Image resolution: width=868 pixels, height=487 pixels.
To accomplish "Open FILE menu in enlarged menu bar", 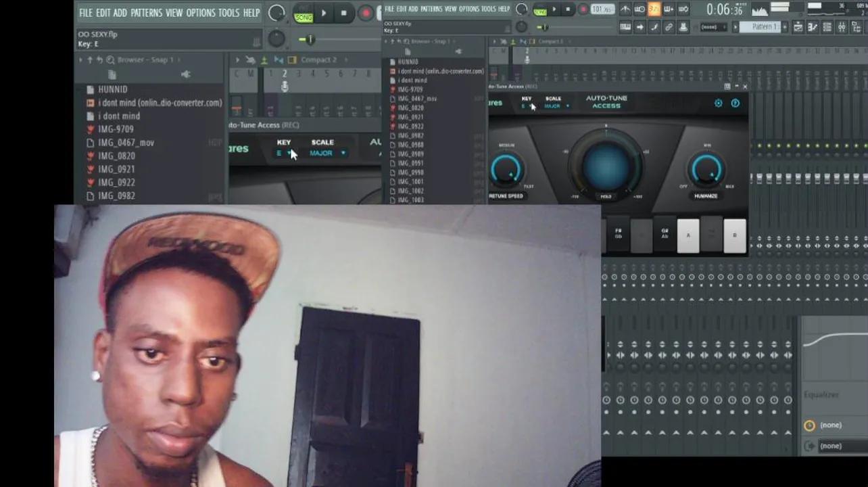I will pyautogui.click(x=86, y=13).
